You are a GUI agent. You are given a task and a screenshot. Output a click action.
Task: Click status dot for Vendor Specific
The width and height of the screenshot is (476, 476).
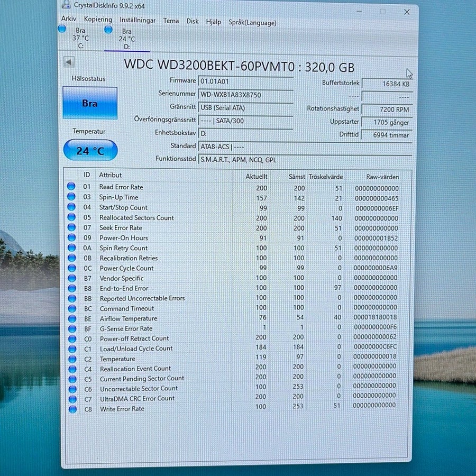pos(72,278)
